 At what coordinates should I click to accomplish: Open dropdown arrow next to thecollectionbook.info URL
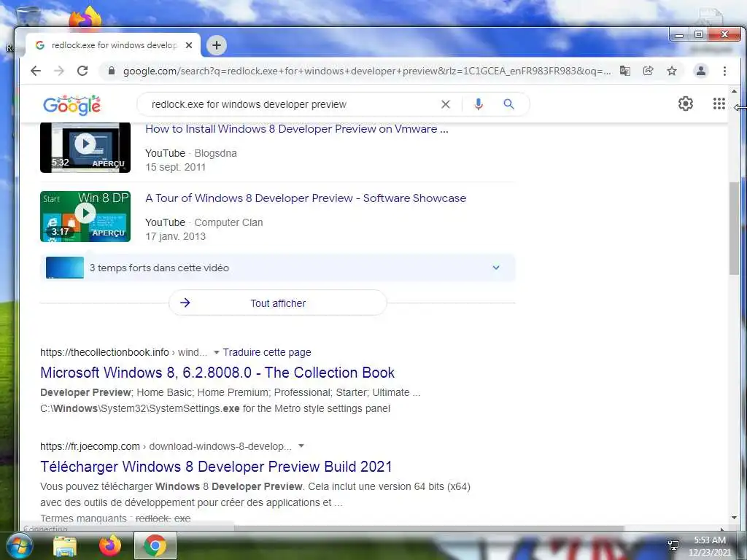pos(216,352)
